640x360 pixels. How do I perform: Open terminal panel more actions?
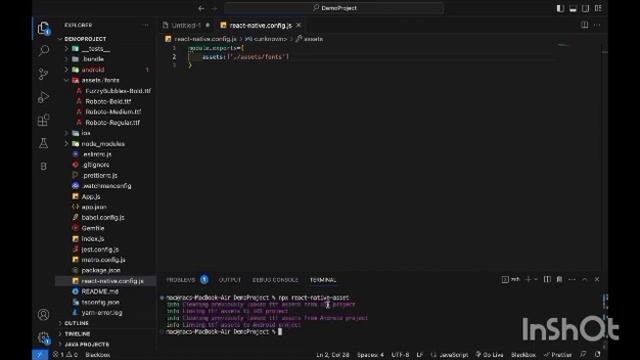click(x=572, y=280)
